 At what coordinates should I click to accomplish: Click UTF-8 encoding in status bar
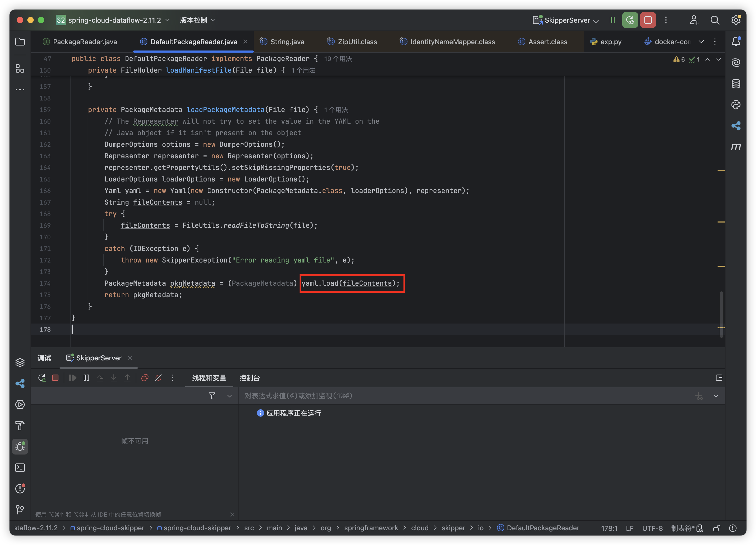(x=652, y=528)
